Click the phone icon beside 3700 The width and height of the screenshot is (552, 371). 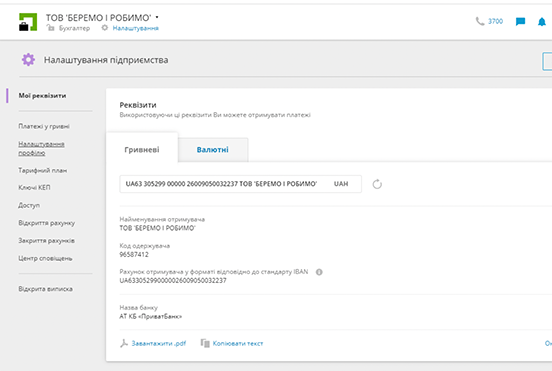pos(480,21)
